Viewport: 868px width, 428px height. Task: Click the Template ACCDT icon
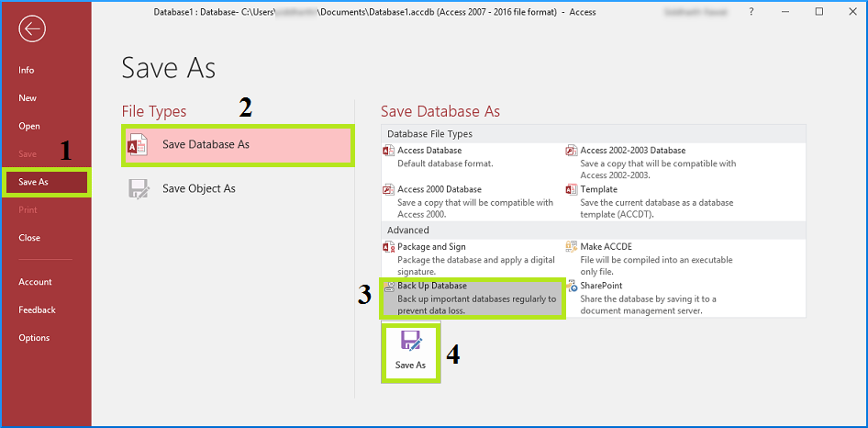coord(572,189)
